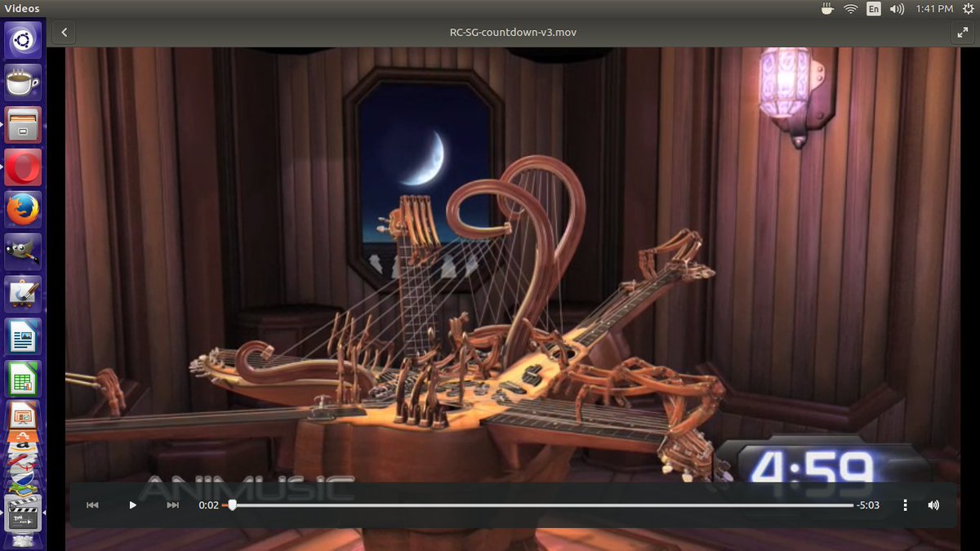Open the Files manager in launcher
This screenshot has width=980, height=551.
pyautogui.click(x=23, y=125)
